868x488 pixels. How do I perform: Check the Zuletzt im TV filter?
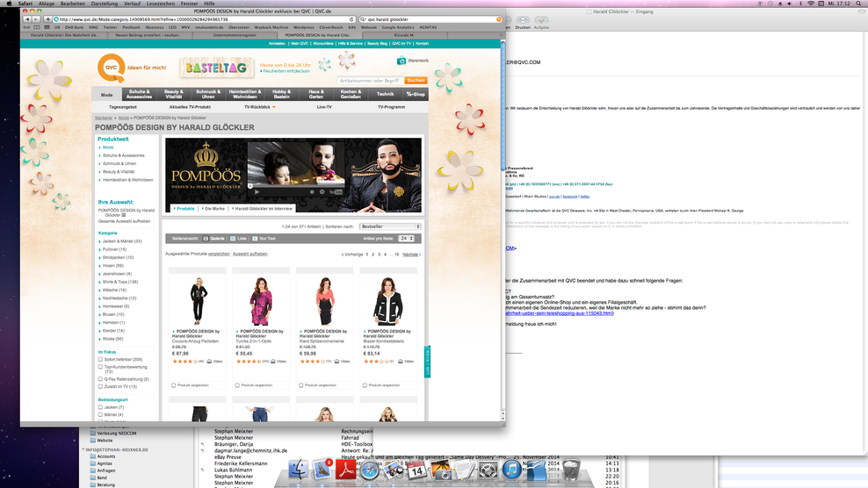click(101, 386)
